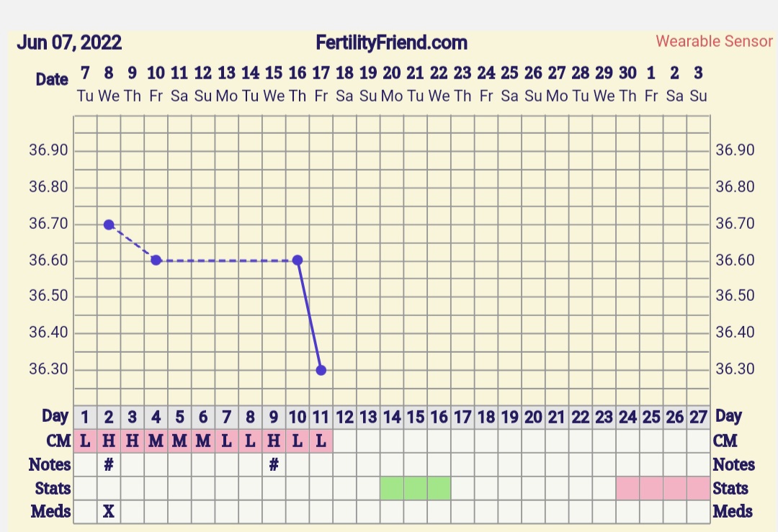
Task: Select the 36.30 data point on June 17
Action: pos(321,370)
